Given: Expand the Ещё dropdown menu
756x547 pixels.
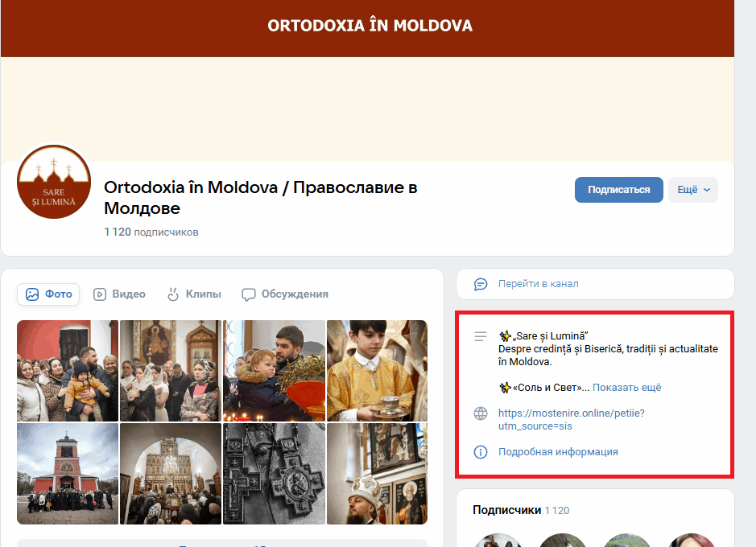Looking at the screenshot, I should click(693, 190).
